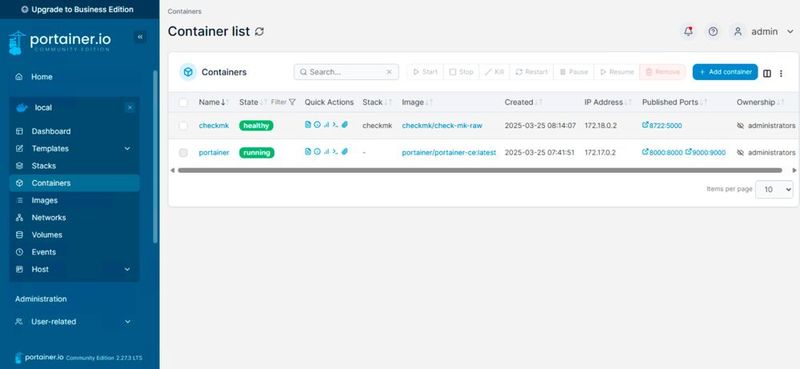The image size is (800, 369).
Task: Expand the Host submenu
Action: tap(127, 269)
